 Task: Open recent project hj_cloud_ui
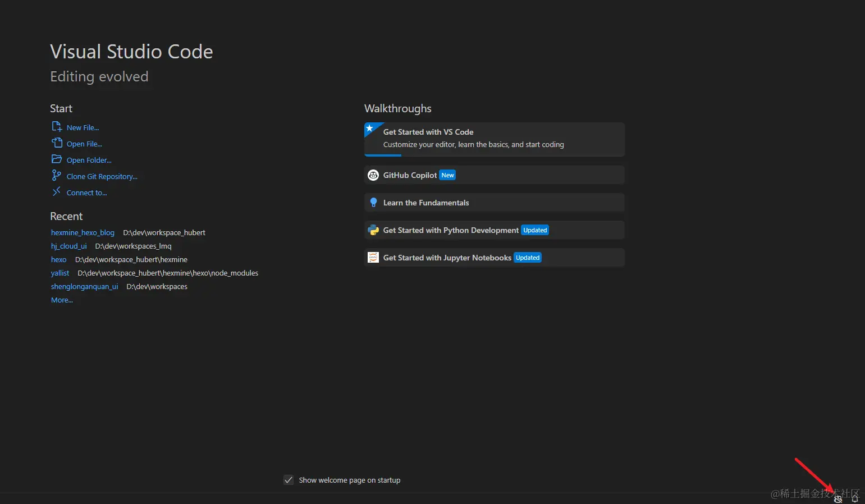pyautogui.click(x=69, y=246)
